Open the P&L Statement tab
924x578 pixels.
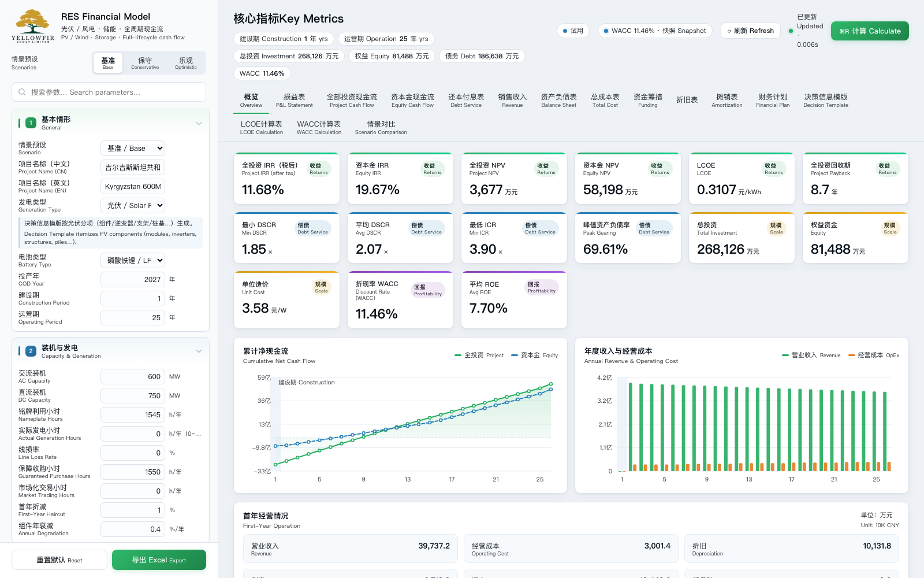click(294, 101)
